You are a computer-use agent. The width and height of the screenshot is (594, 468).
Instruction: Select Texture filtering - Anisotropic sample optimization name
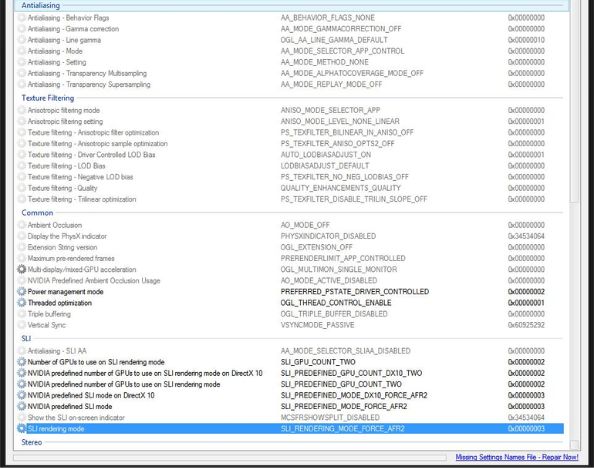click(97, 144)
